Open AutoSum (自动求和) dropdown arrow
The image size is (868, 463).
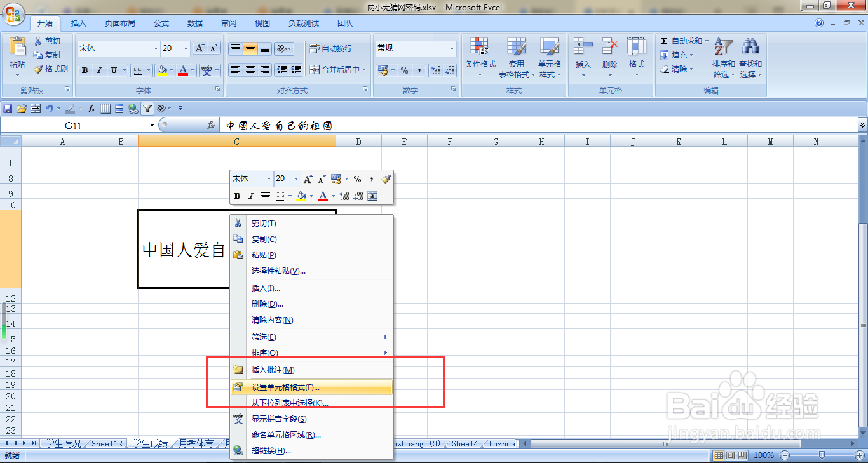pos(708,41)
